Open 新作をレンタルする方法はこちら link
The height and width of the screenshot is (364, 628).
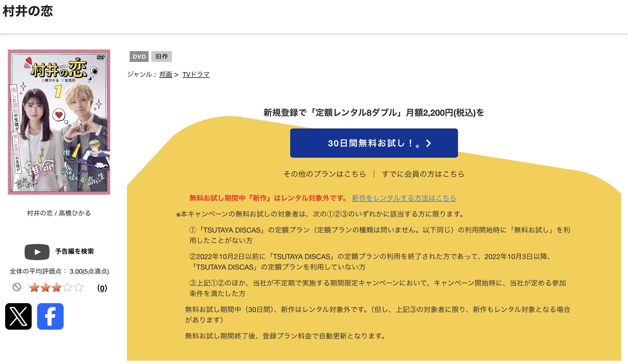pos(404,198)
